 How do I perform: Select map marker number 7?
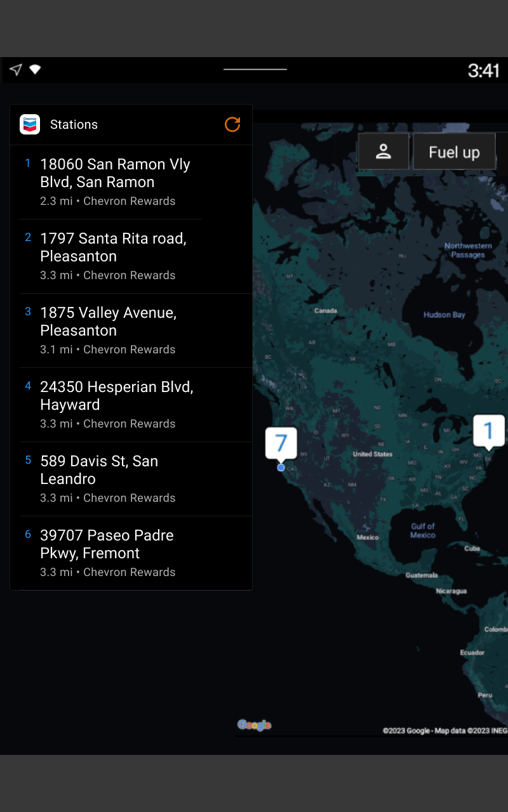point(281,442)
